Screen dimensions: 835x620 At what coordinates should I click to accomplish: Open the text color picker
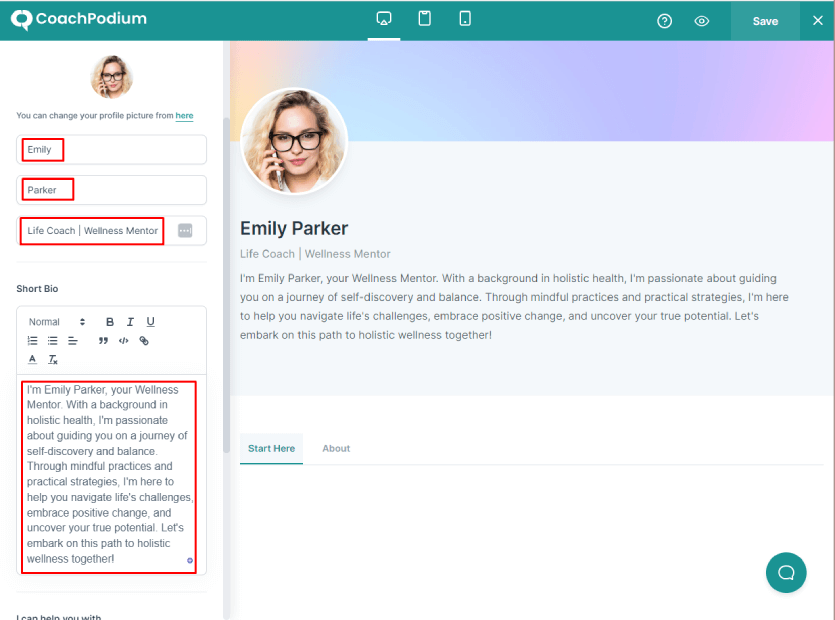pos(32,360)
